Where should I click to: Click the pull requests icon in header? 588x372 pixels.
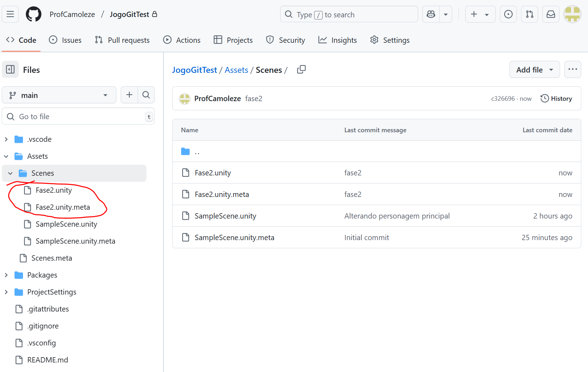point(530,14)
